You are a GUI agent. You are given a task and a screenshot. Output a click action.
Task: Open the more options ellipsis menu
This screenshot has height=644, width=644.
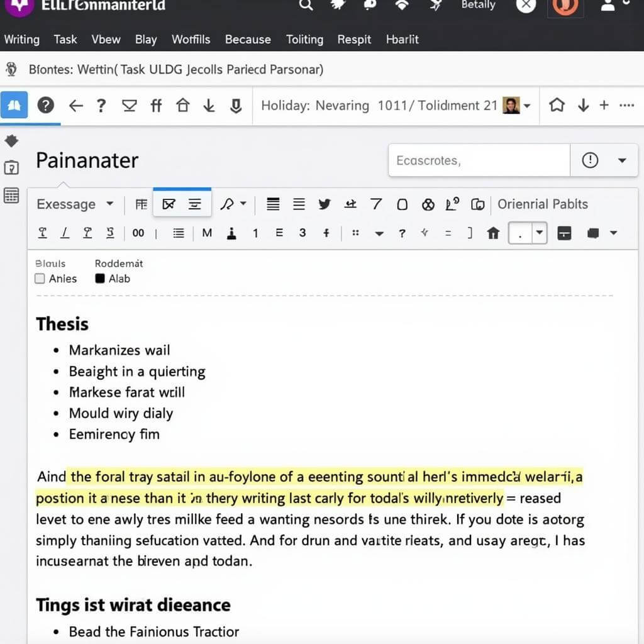click(626, 106)
